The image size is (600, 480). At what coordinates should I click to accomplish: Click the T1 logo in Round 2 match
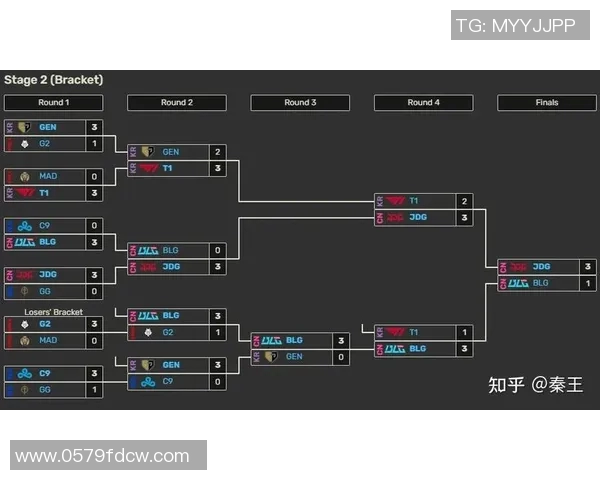coord(149,168)
